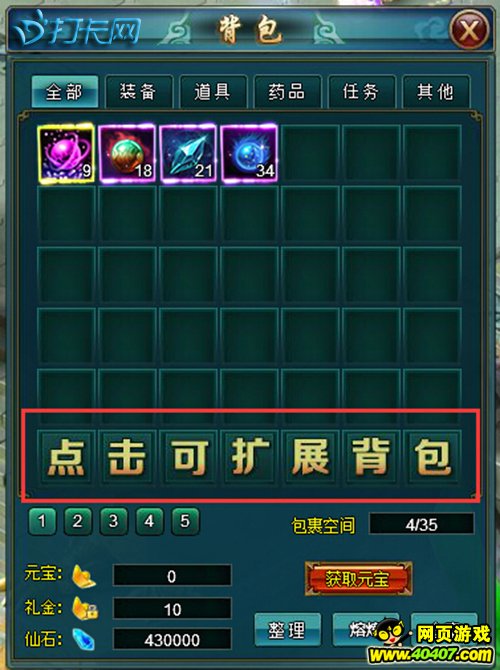Select the green-red orb item with count 18

click(127, 154)
